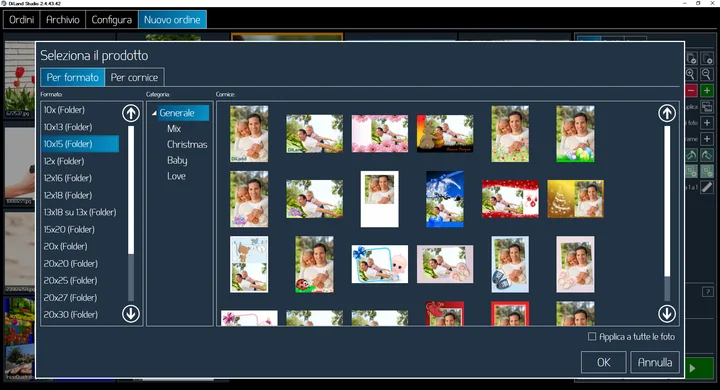Click the pencil edit icon in background panel
This screenshot has height=390, width=720.
[707, 187]
